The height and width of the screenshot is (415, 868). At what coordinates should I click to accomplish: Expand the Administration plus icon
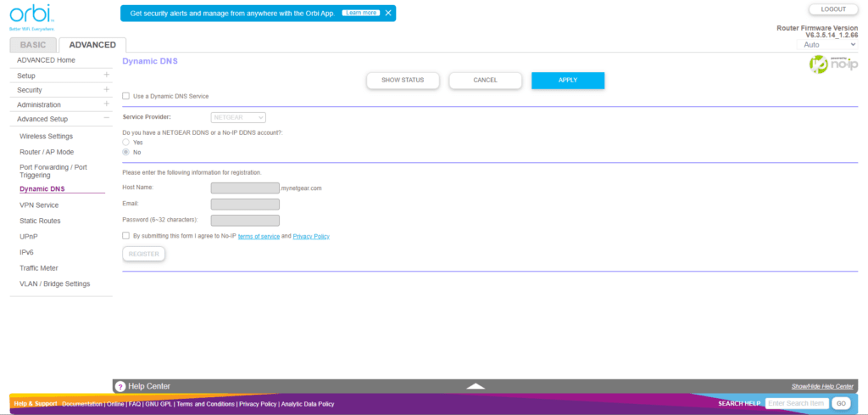tap(106, 104)
